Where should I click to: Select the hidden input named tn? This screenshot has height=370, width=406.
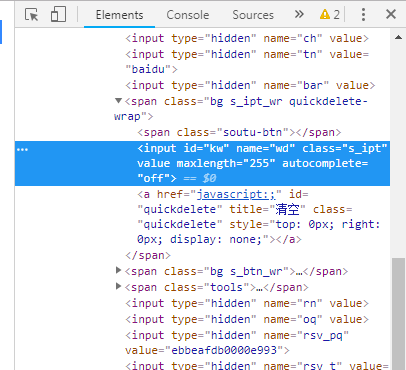click(x=247, y=62)
